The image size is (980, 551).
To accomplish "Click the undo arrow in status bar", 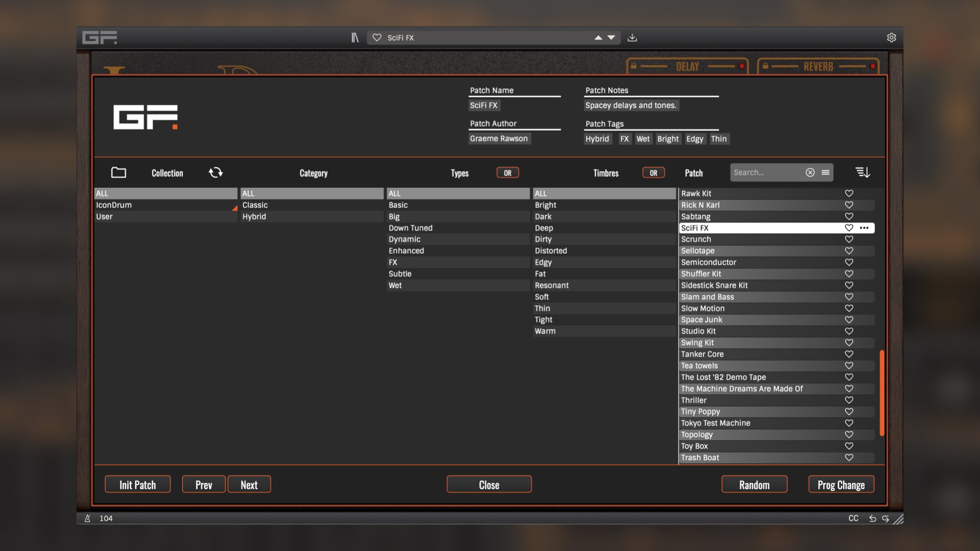I will 873,518.
